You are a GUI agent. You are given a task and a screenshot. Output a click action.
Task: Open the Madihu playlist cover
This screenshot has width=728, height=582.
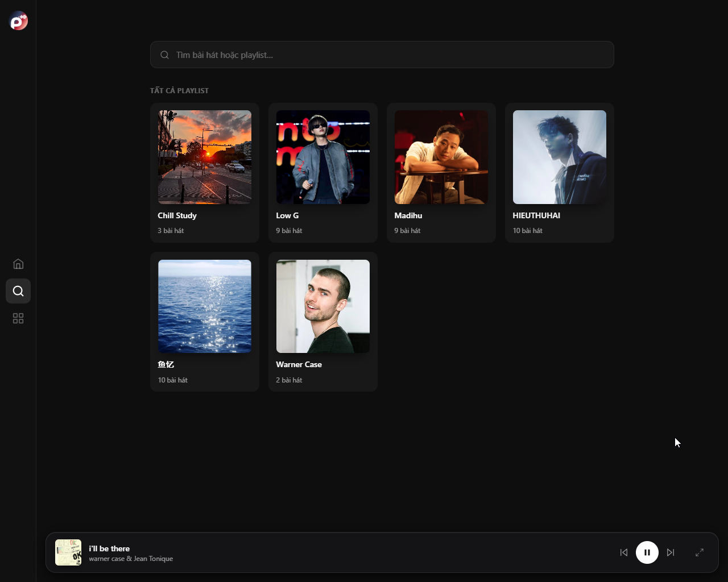coord(441,157)
